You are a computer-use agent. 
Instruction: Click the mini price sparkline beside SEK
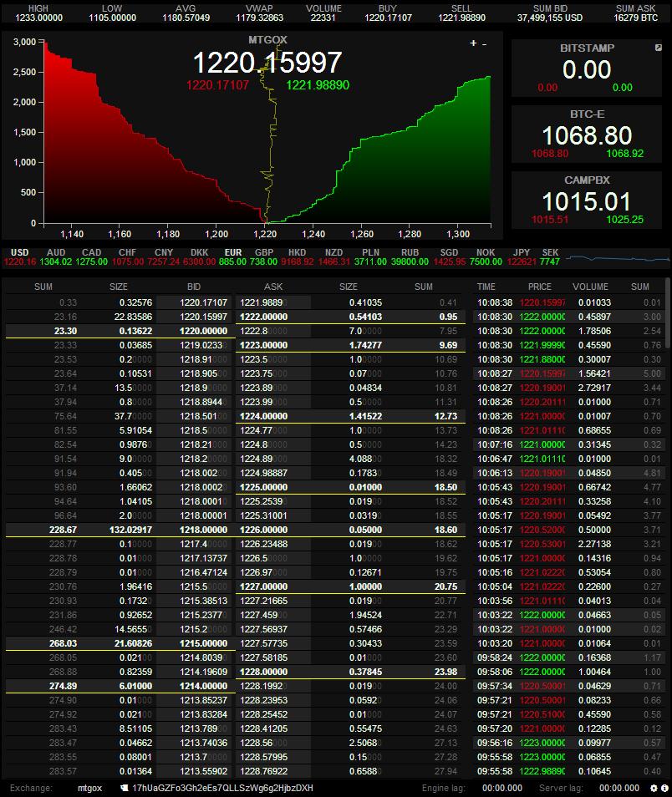tap(617, 258)
